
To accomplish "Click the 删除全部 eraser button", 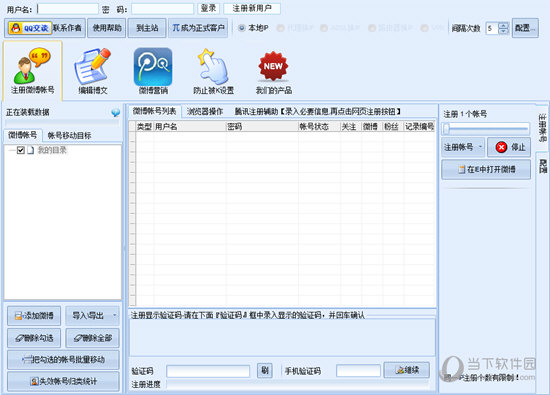I will click(x=92, y=338).
